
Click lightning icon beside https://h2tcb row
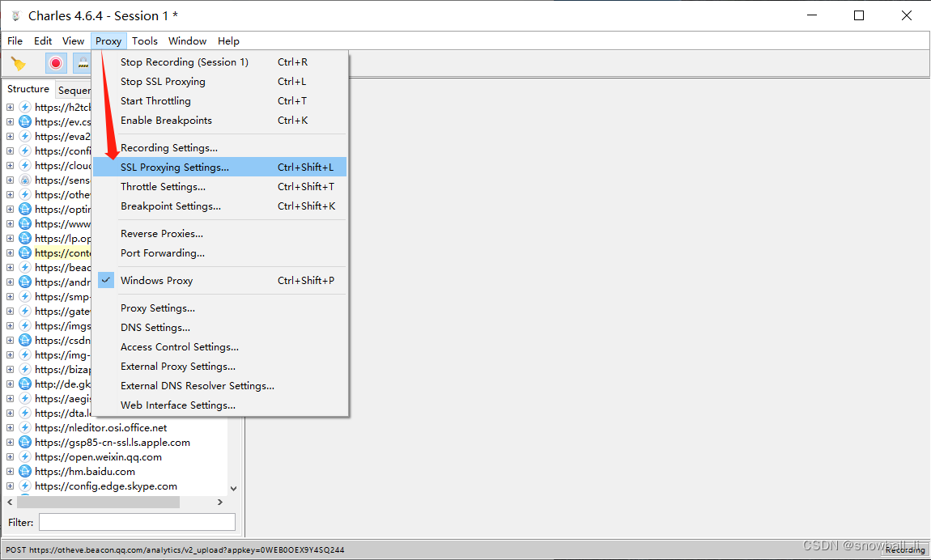pos(25,107)
